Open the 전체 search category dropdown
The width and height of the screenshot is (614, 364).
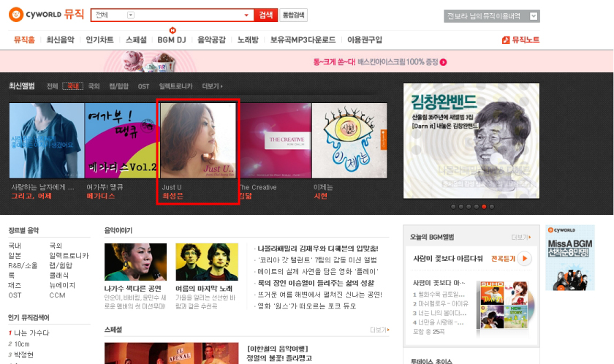pos(131,15)
